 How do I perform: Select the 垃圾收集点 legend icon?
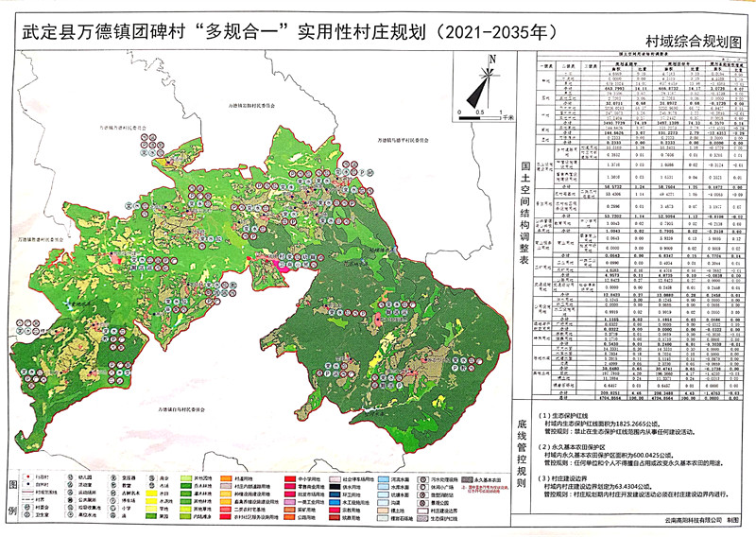(x=69, y=509)
